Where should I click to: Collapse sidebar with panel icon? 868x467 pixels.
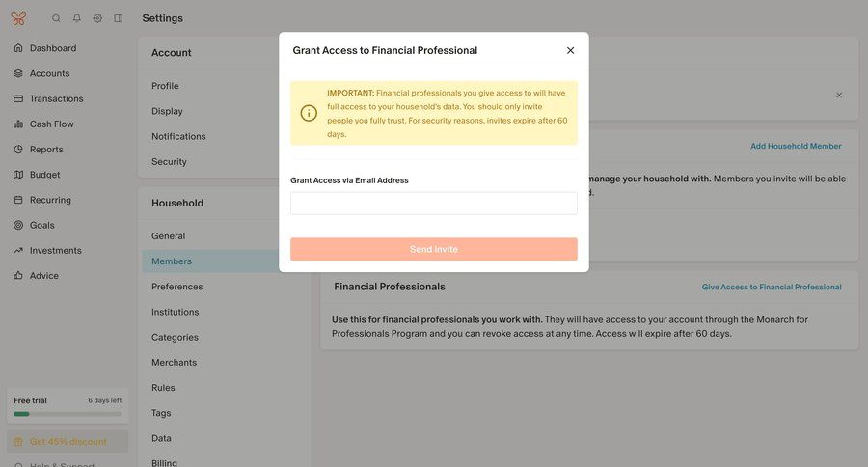coord(119,18)
